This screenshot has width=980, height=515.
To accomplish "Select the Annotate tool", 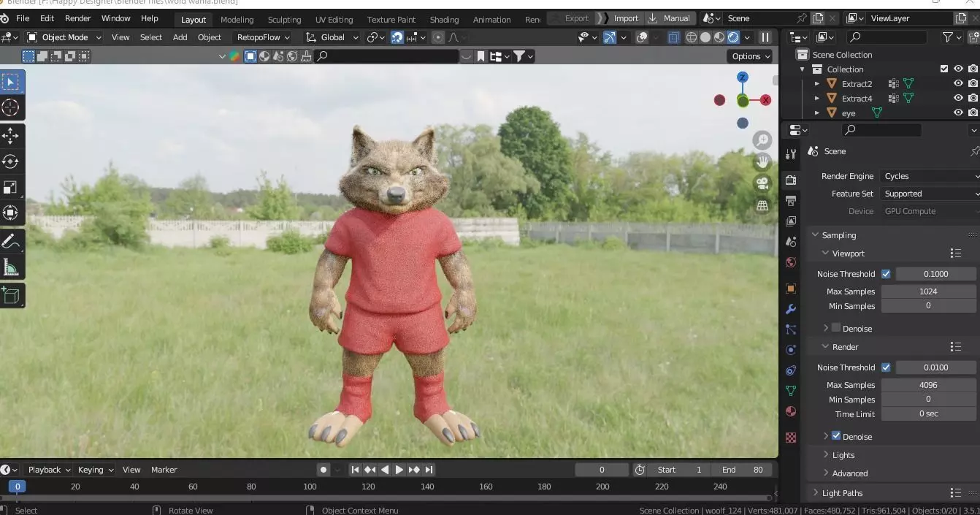I will tap(11, 241).
